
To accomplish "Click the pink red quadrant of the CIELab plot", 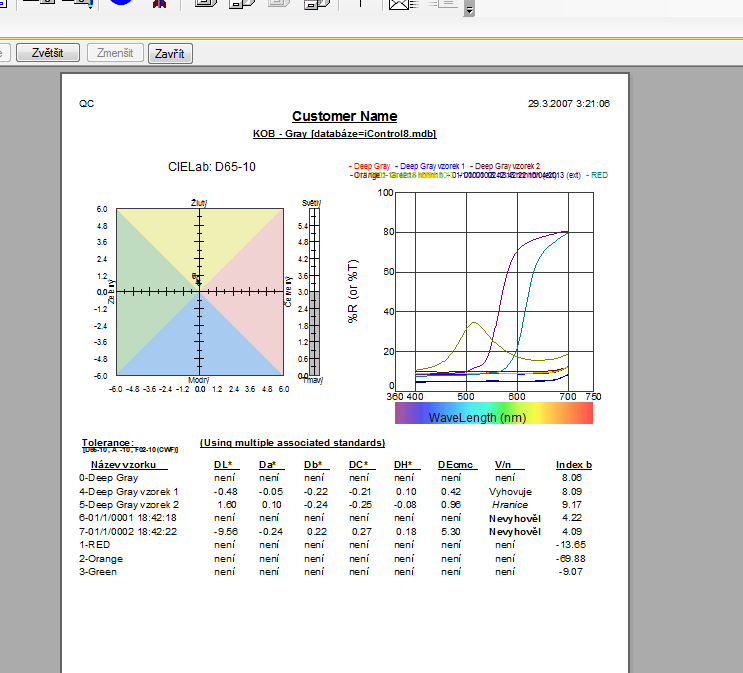I will point(251,292).
